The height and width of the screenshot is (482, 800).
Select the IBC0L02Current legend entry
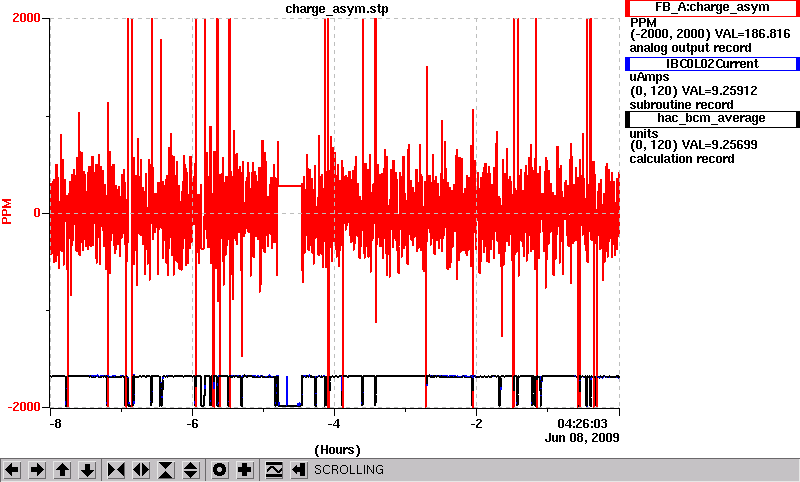712,64
